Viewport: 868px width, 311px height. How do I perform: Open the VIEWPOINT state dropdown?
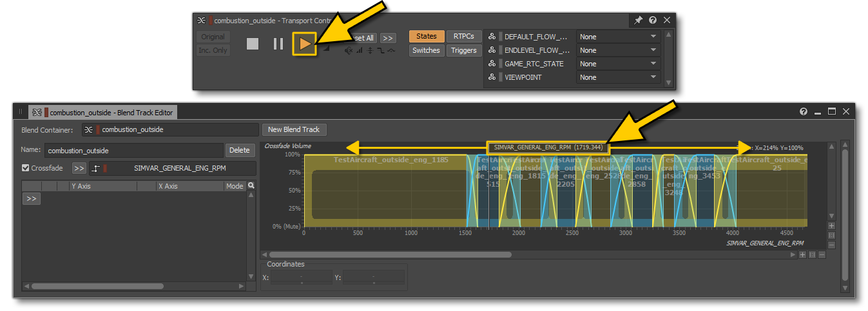618,77
